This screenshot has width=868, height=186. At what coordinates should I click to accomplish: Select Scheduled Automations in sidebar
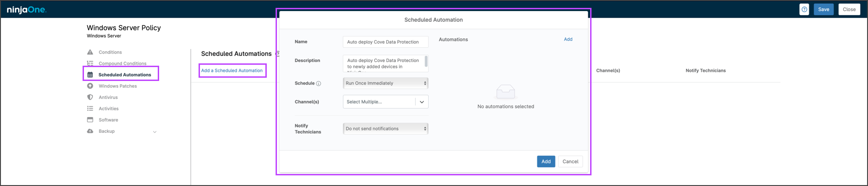pyautogui.click(x=124, y=75)
